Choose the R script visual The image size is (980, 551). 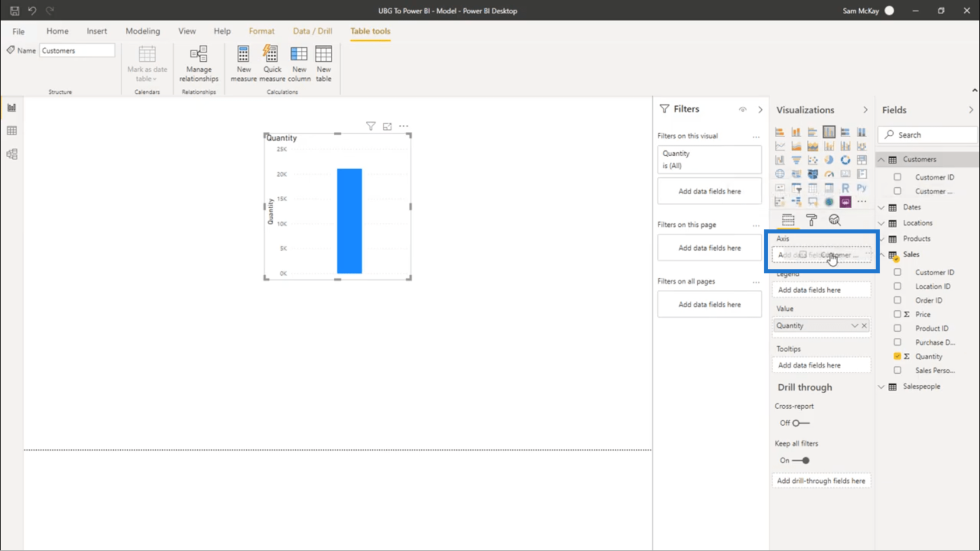(x=845, y=188)
